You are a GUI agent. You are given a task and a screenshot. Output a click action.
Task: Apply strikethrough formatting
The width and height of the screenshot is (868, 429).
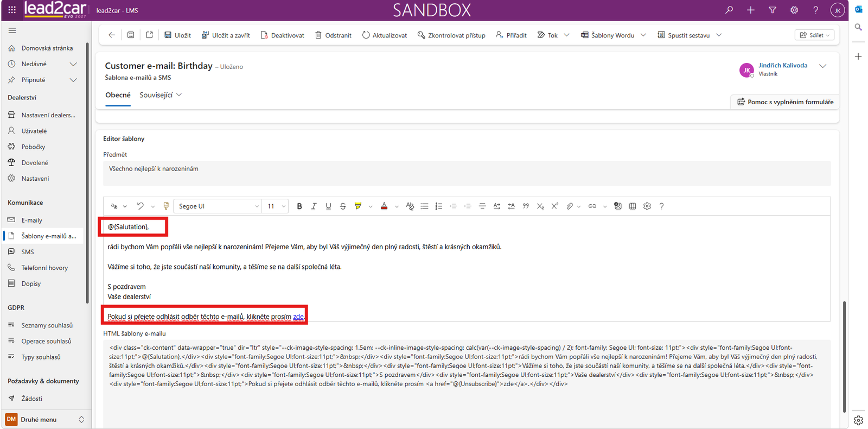point(343,206)
